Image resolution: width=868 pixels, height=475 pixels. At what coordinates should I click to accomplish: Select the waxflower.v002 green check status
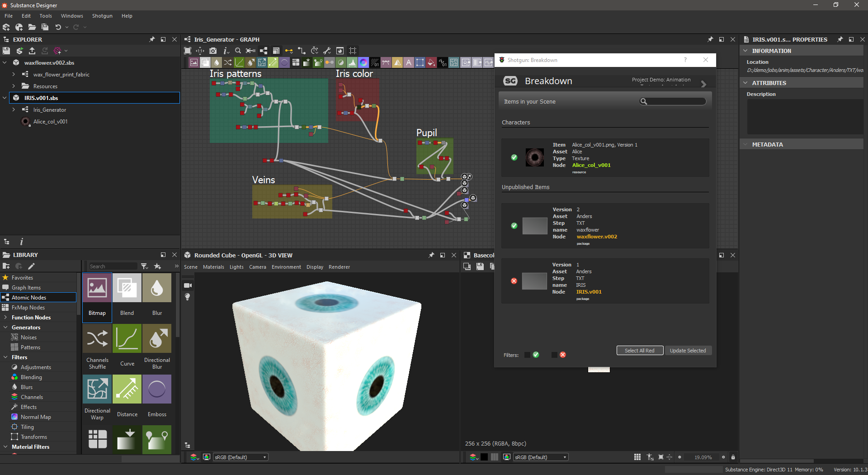(x=514, y=226)
